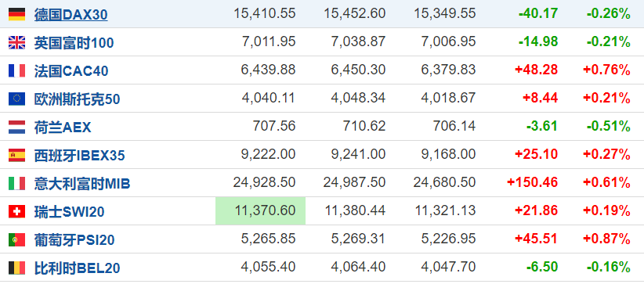Click the Spanish flag icon

tap(16, 155)
